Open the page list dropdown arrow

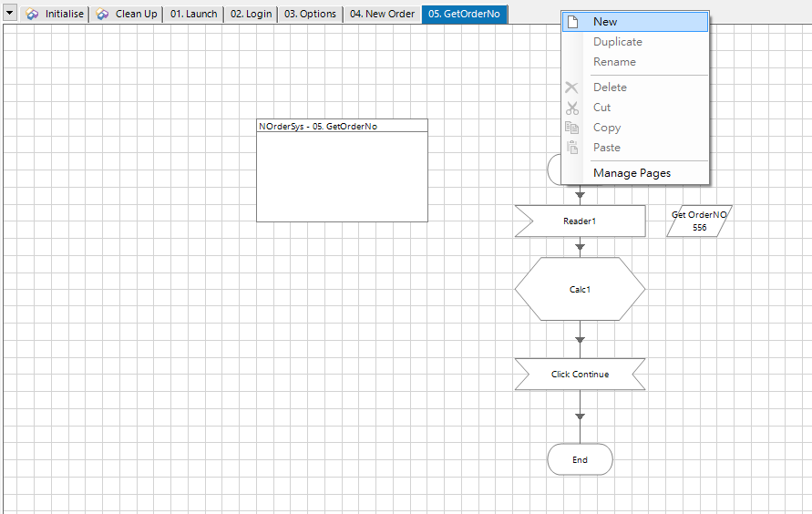tap(9, 13)
